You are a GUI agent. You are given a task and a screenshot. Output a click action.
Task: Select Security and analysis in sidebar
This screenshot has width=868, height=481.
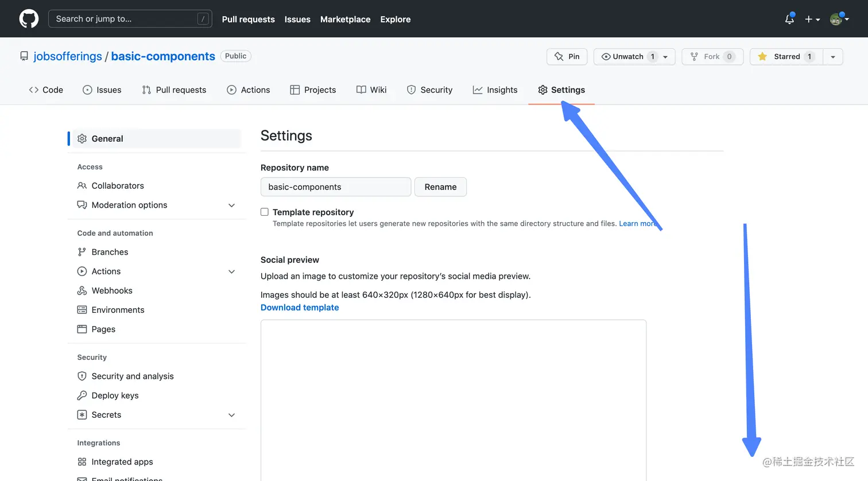[133, 376]
